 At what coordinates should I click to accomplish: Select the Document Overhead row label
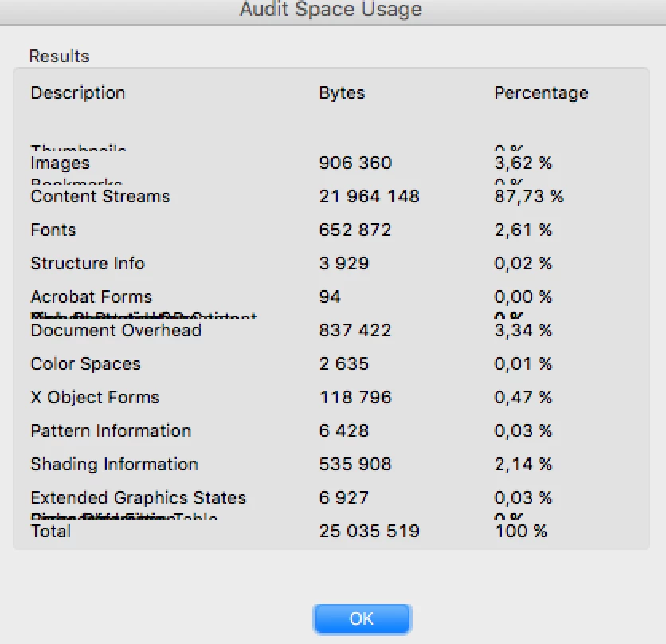(116, 331)
